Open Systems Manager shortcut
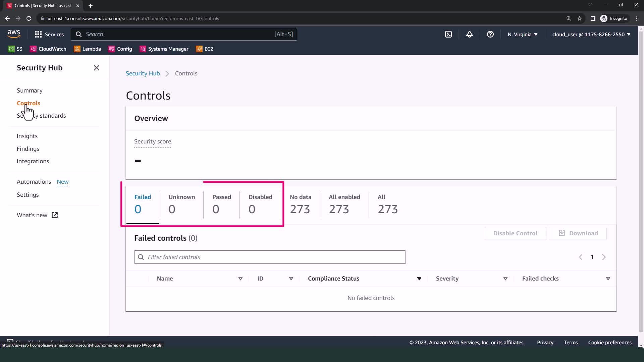This screenshot has width=644, height=362. click(164, 49)
